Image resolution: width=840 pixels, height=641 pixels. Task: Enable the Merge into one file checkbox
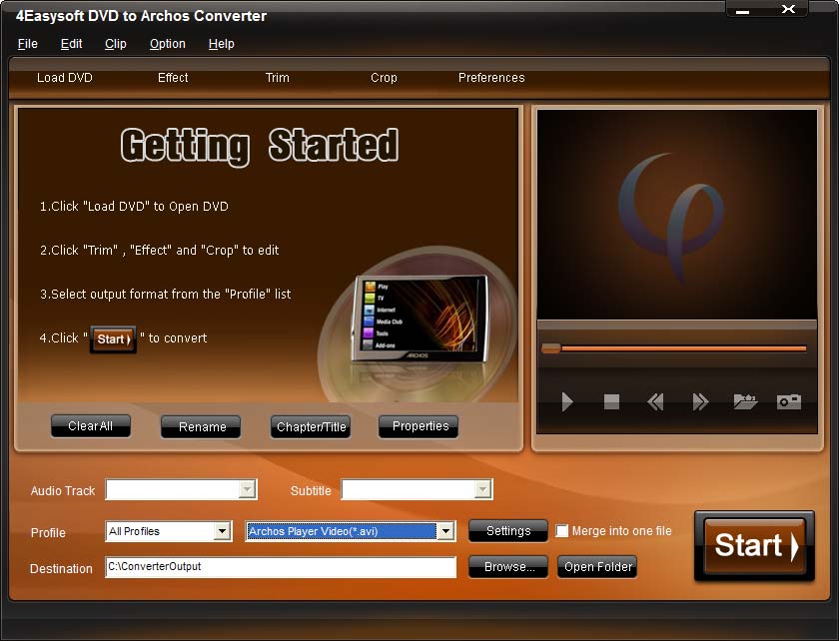(x=562, y=531)
